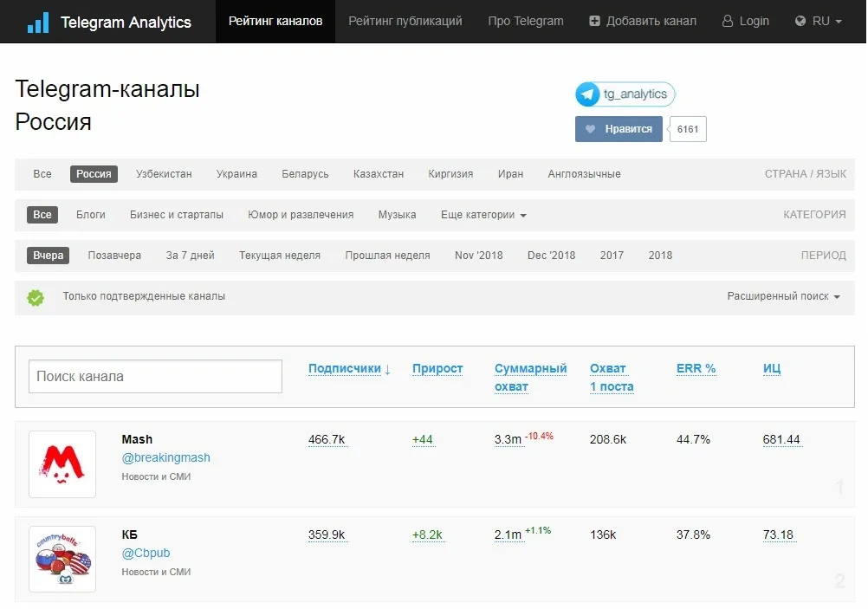The image size is (868, 609).
Task: Sort by ERR % column
Action: point(696,369)
